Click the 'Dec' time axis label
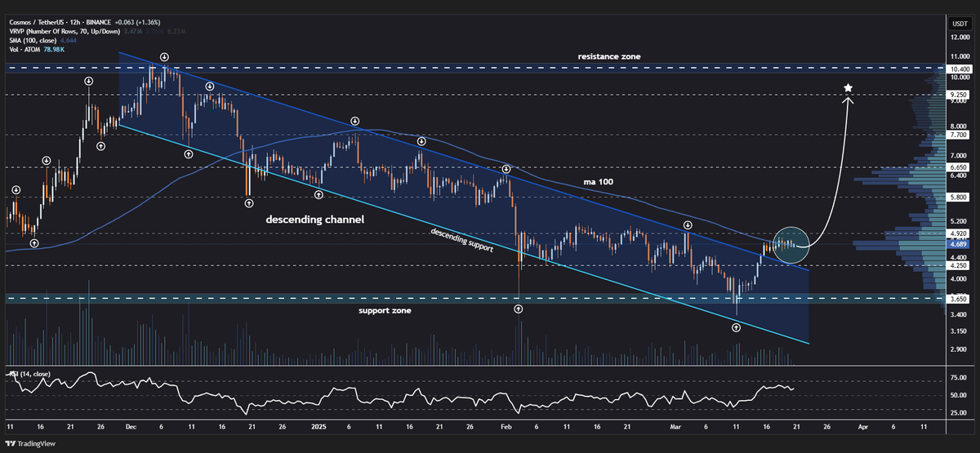Viewport: 980px width, 453px height. 130,426
